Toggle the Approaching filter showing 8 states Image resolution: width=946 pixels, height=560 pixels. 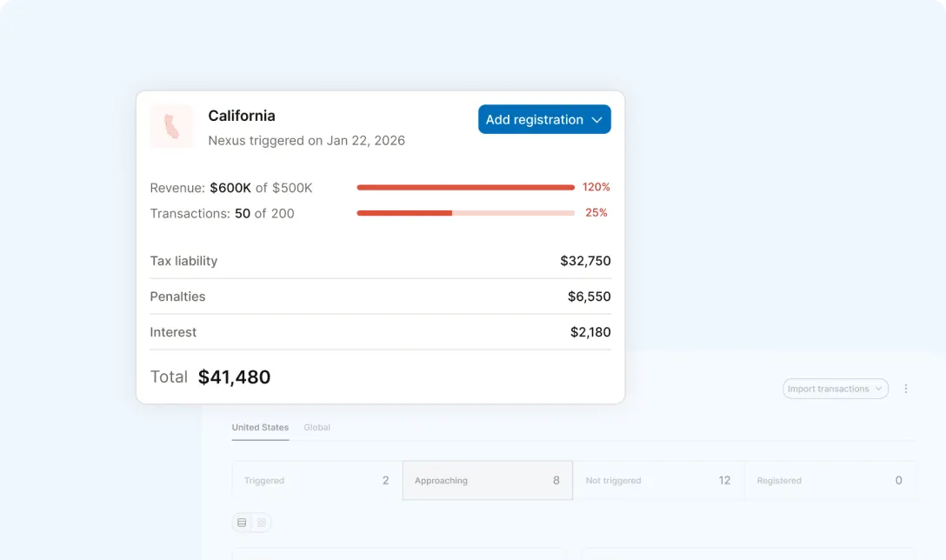pos(487,480)
